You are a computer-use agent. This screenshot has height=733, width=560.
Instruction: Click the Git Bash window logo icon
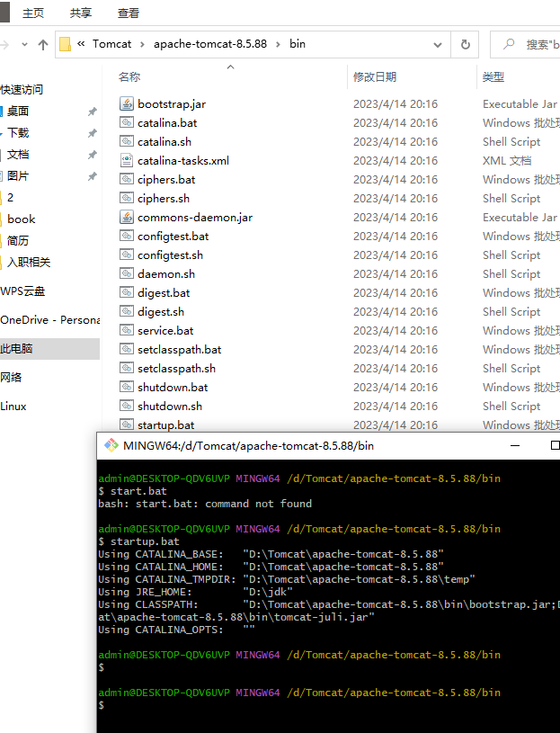point(111,445)
